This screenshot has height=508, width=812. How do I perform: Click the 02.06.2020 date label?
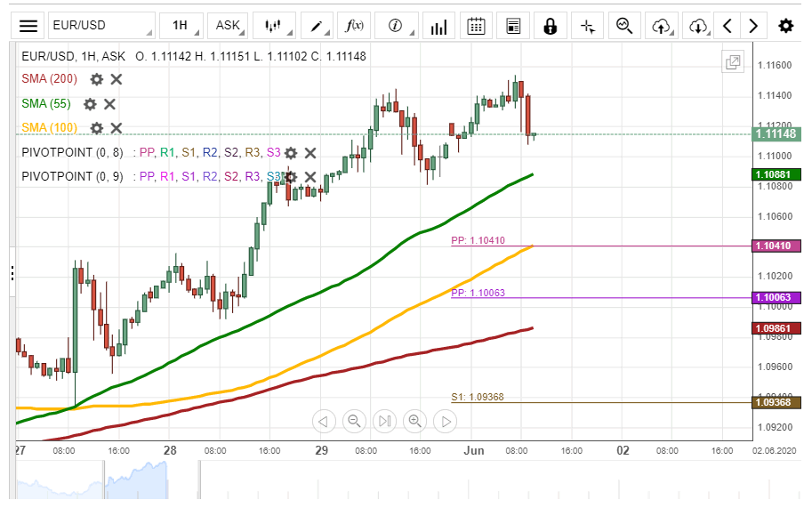[x=774, y=450]
